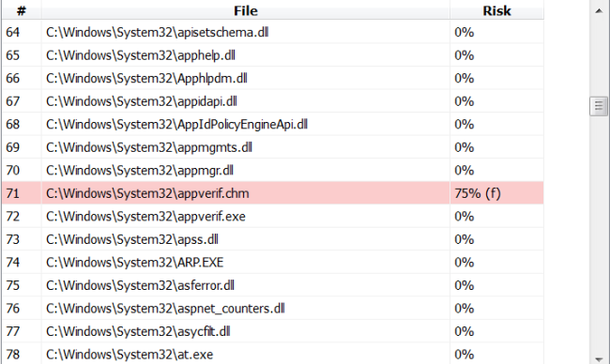Viewport: 610px width, 364px height.
Task: Click the 0% risk of asycfilt.dll
Action: click(465, 331)
